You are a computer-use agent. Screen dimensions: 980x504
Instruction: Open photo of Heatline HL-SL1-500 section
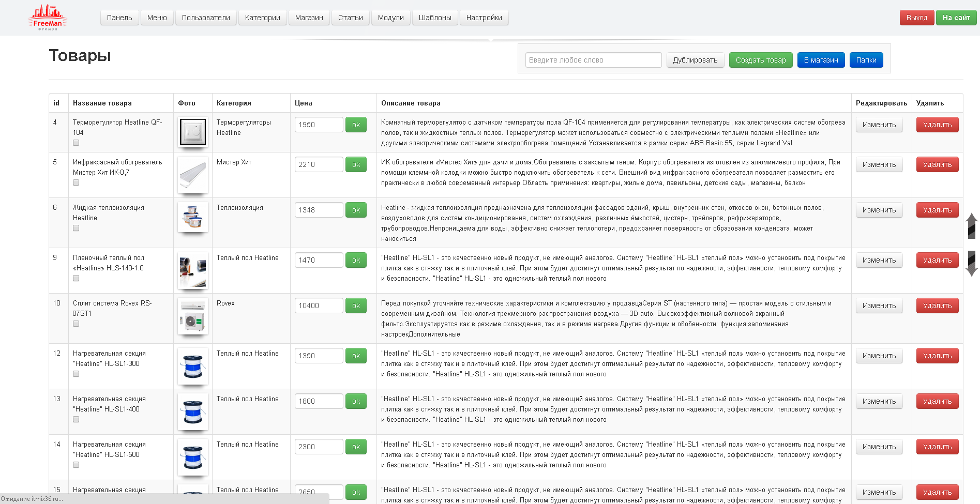coord(193,457)
